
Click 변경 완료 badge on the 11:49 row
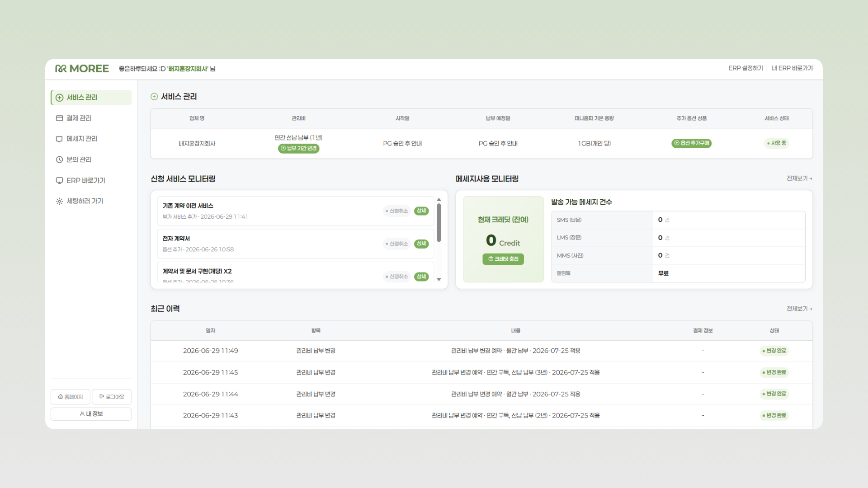coord(774,351)
